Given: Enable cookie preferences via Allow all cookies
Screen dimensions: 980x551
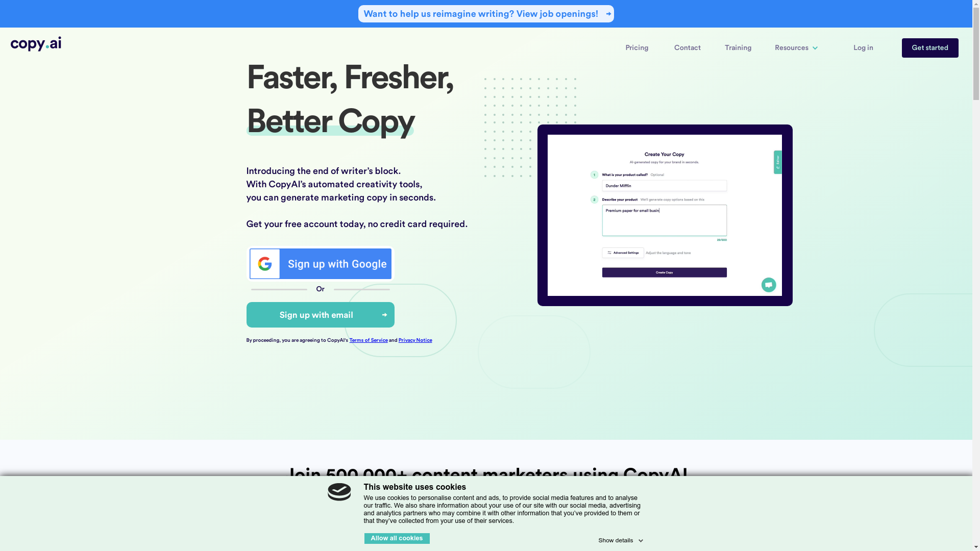Looking at the screenshot, I should [x=397, y=538].
